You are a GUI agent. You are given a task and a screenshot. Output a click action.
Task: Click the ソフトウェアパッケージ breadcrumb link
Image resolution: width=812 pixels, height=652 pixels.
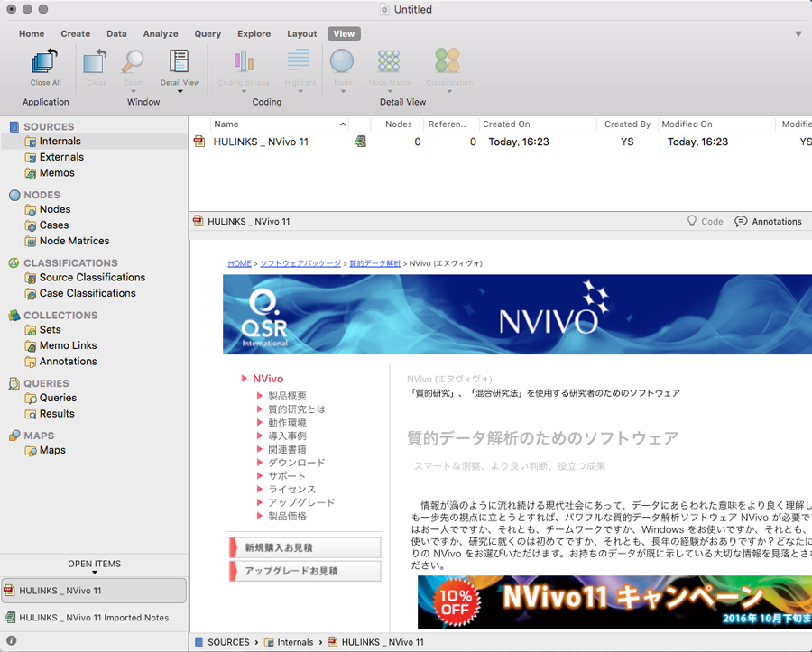click(x=300, y=263)
